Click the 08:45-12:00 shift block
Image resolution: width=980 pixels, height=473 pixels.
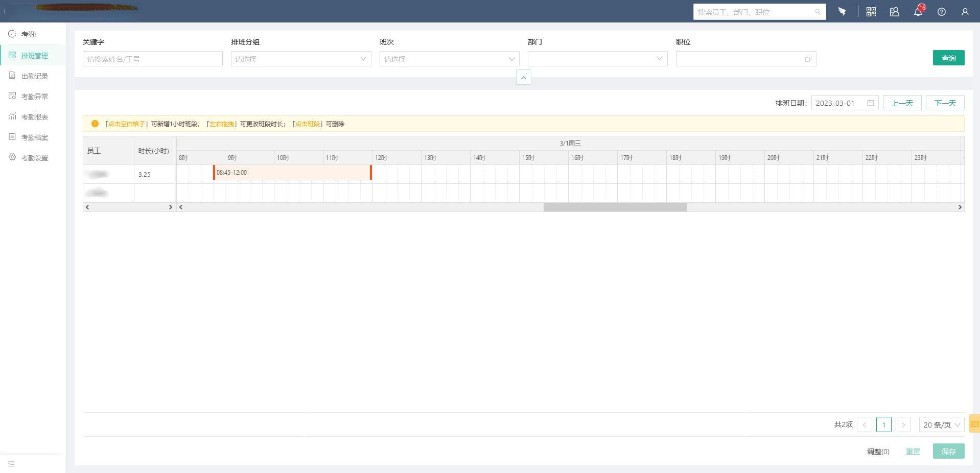(292, 173)
